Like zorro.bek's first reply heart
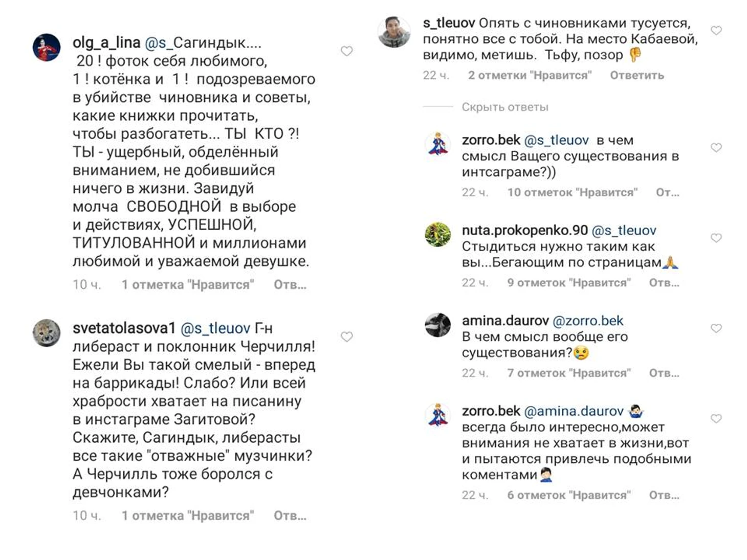The width and height of the screenshot is (747, 560). [x=716, y=148]
